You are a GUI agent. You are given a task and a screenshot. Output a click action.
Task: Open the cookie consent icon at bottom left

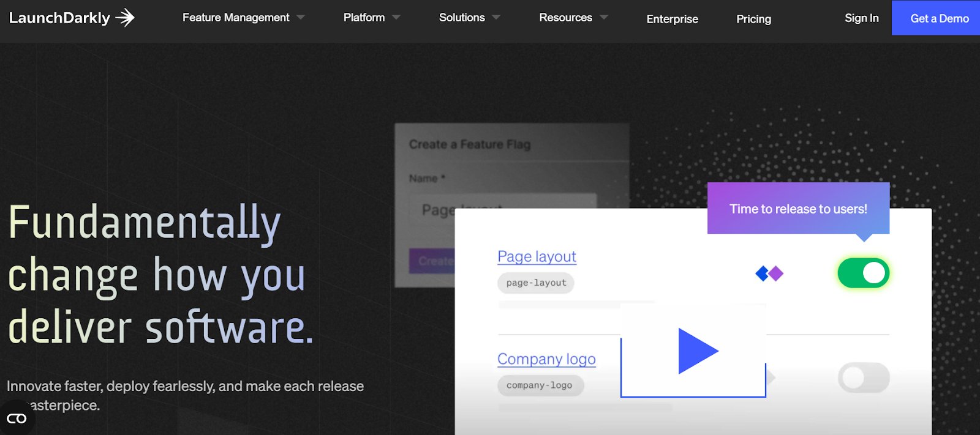pyautogui.click(x=17, y=418)
